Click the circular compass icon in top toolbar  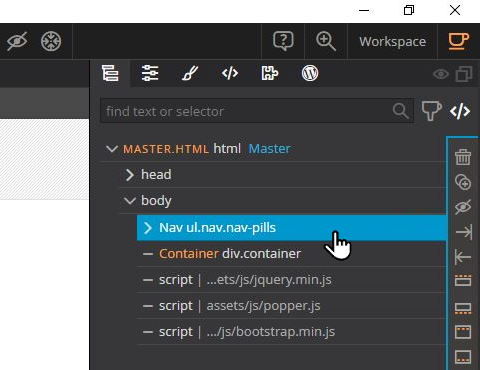point(51,41)
